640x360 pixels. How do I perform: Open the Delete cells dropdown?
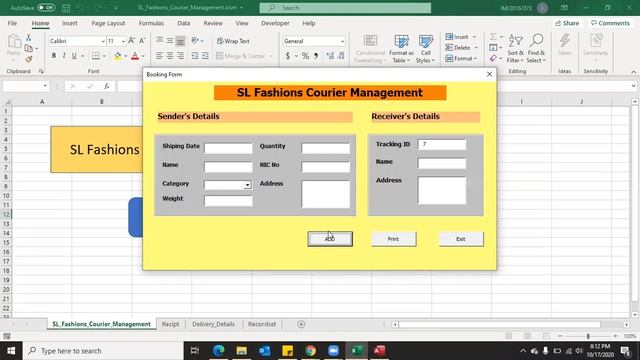476,48
